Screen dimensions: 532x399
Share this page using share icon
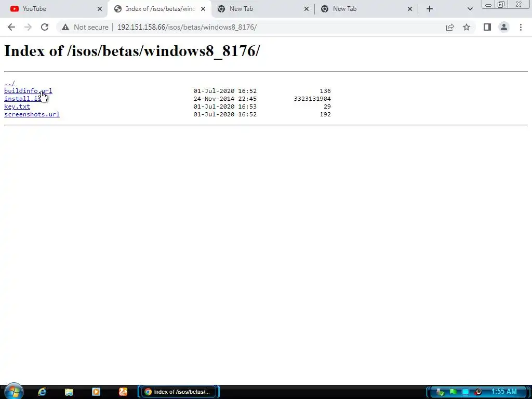pos(450,27)
